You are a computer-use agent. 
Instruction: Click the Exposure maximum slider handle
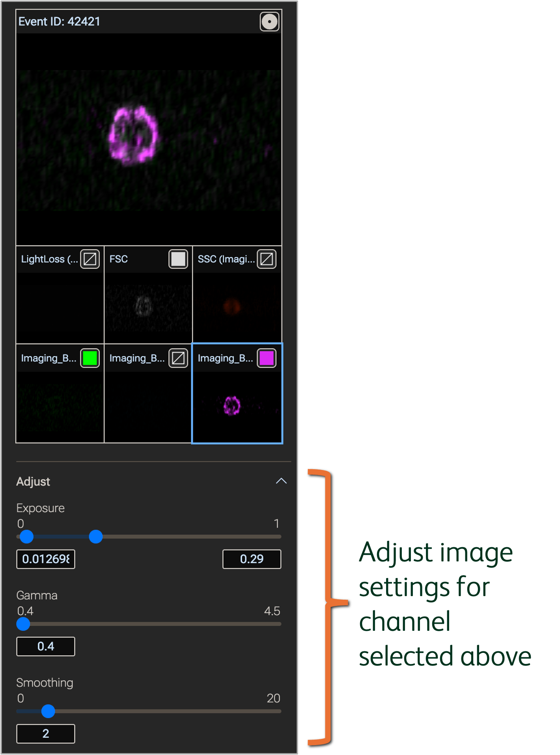click(x=96, y=537)
